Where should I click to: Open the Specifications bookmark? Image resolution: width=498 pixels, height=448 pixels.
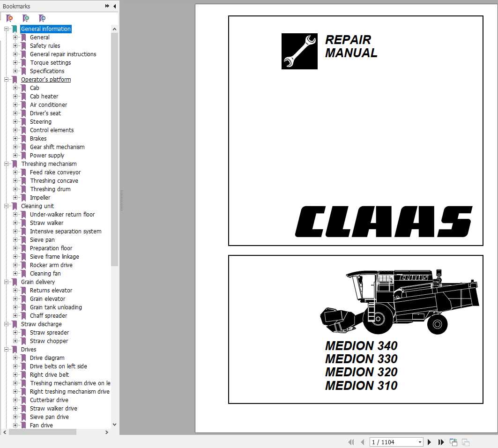tap(47, 71)
